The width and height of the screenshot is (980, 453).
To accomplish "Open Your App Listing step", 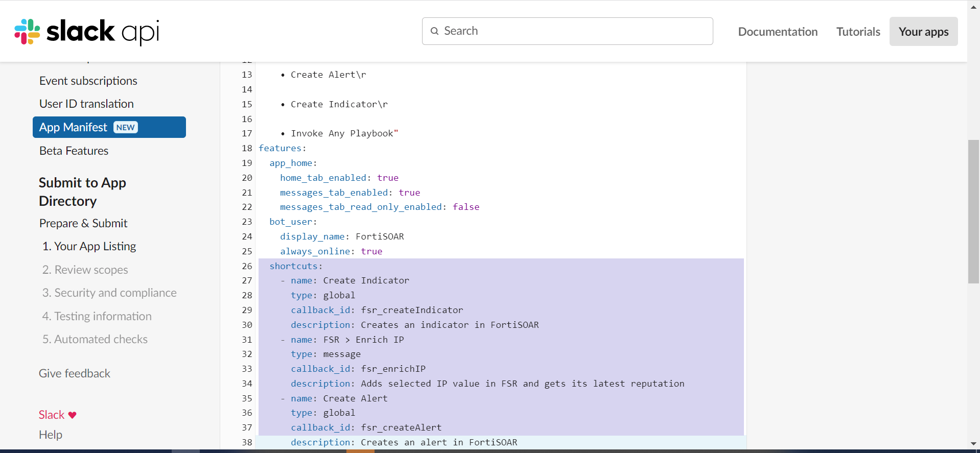I will pyautogui.click(x=89, y=246).
